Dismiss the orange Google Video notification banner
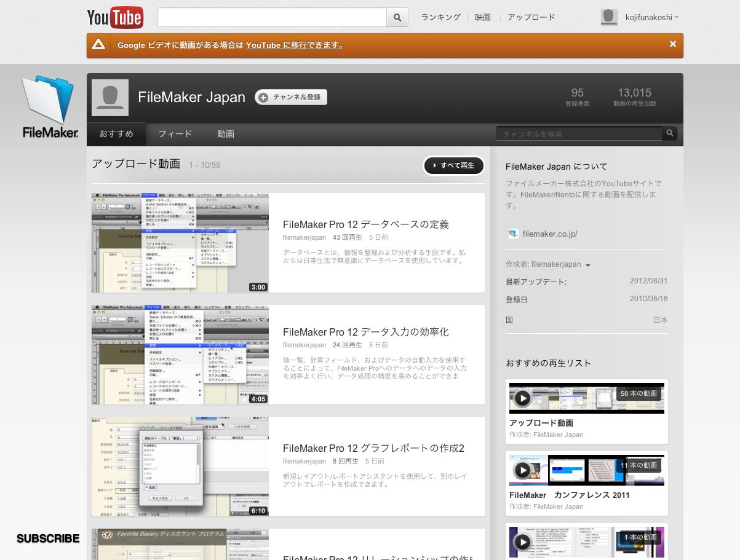The width and height of the screenshot is (740, 560). click(x=673, y=44)
